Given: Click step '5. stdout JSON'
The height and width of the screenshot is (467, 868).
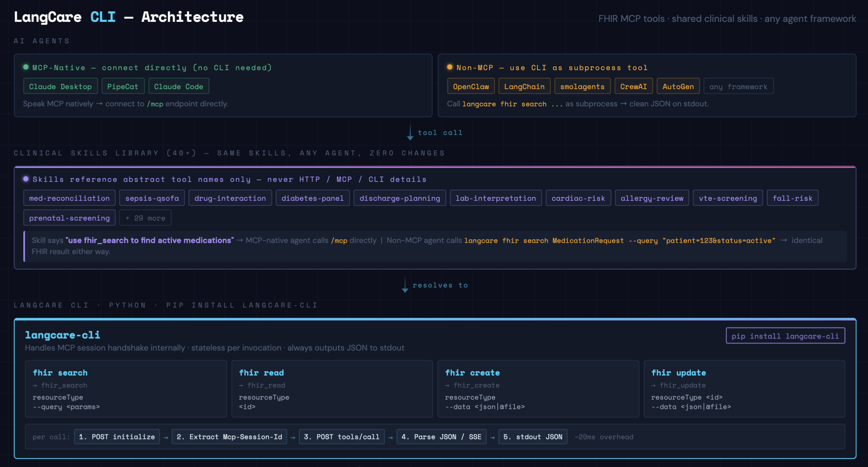Looking at the screenshot, I should point(533,437).
